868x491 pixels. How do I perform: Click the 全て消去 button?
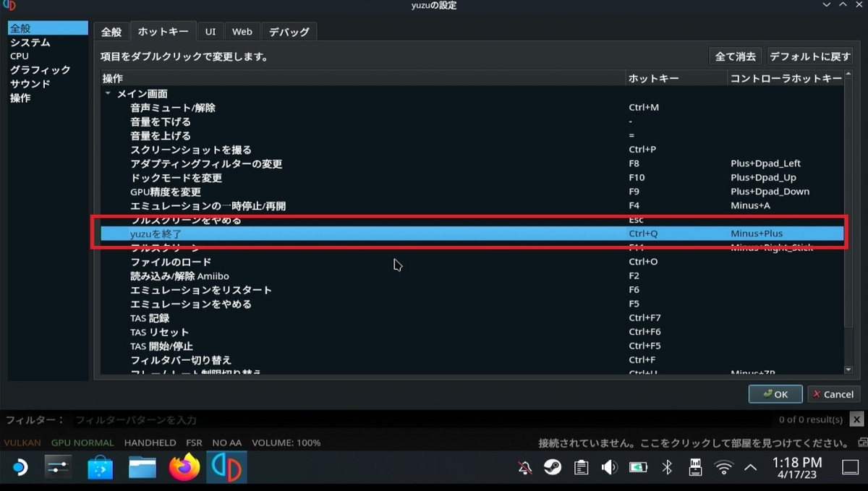[x=735, y=56]
